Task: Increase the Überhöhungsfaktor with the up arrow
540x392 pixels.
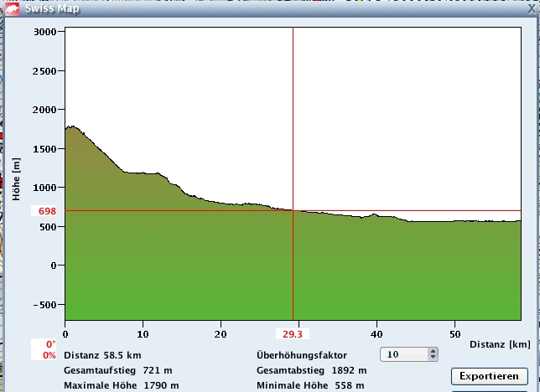Action: (x=433, y=351)
